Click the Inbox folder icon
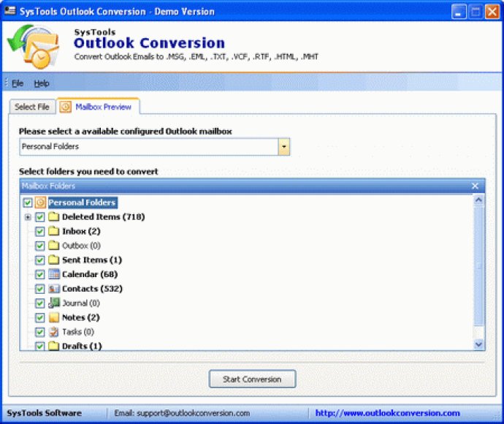504x424 pixels. click(53, 231)
